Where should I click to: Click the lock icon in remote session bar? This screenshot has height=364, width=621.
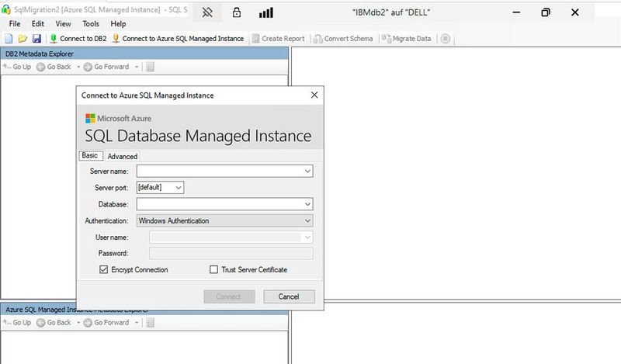point(237,12)
